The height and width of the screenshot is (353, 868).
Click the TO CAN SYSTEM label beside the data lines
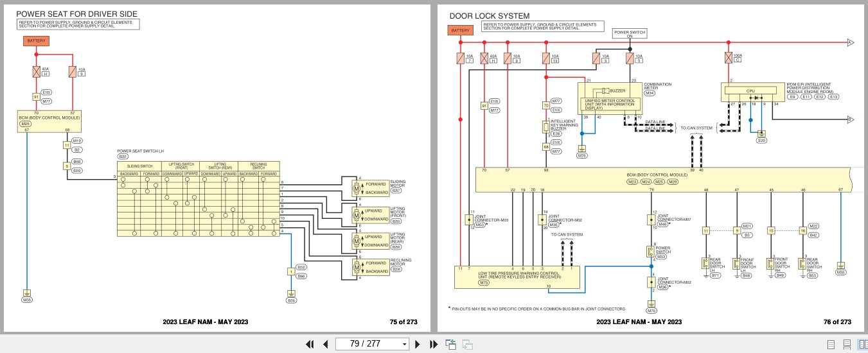click(696, 128)
